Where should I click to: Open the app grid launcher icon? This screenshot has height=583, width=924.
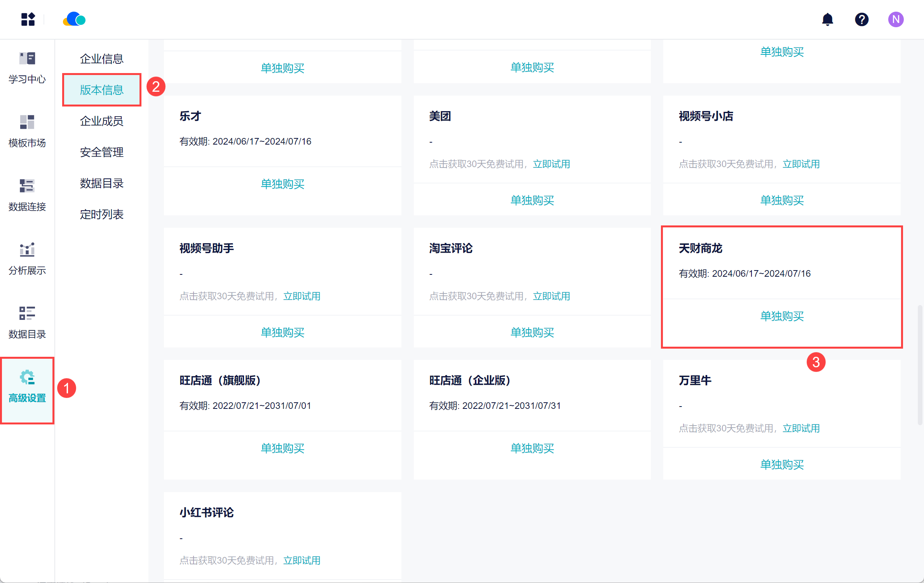point(28,19)
